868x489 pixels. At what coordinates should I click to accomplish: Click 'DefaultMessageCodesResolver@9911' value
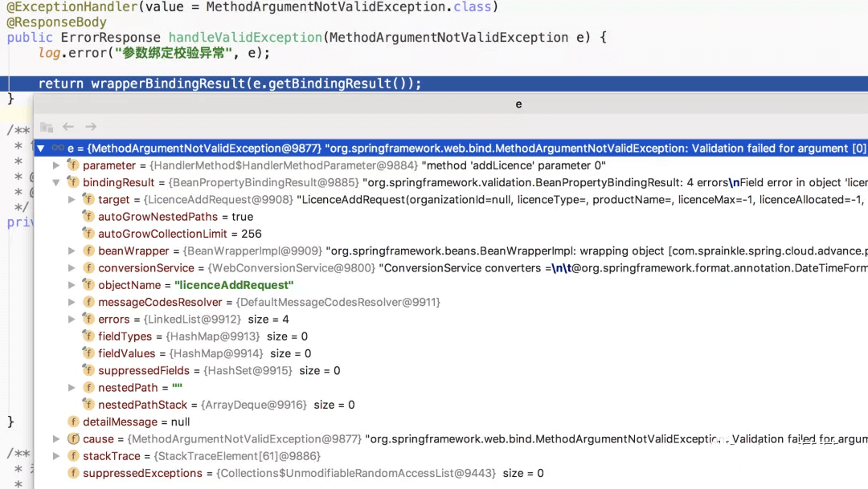338,303
